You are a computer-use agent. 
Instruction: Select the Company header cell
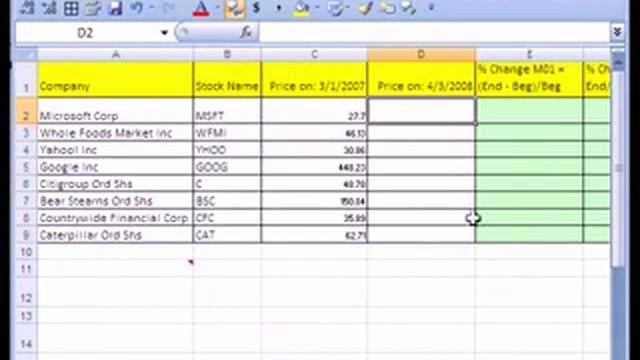click(x=116, y=79)
